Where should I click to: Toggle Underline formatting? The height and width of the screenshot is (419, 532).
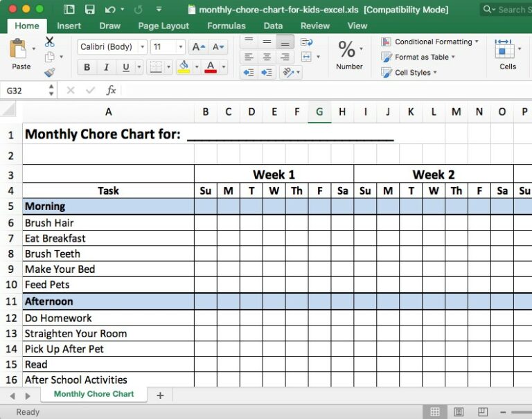(x=126, y=67)
